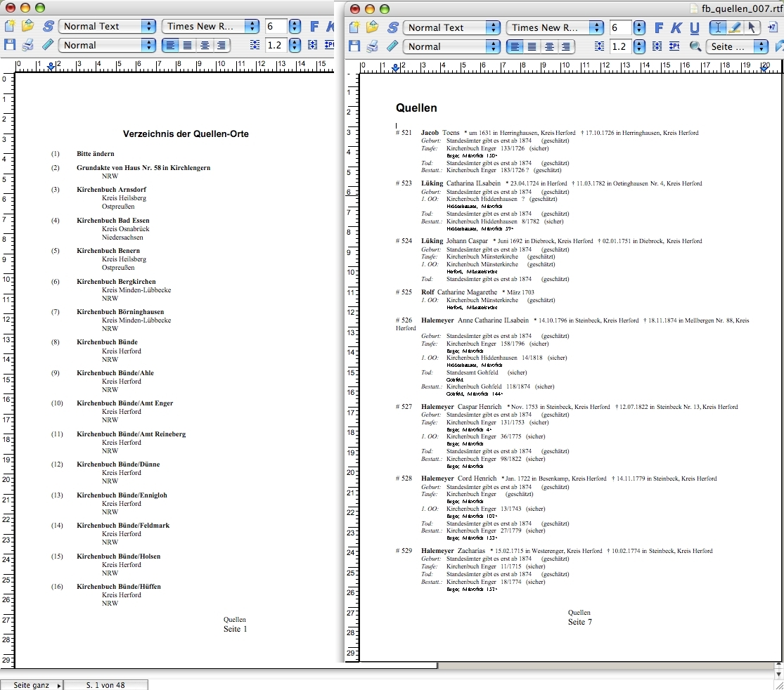Toggle italic 'K' formatting in right window
This screenshot has width=784, height=690.
click(x=676, y=28)
